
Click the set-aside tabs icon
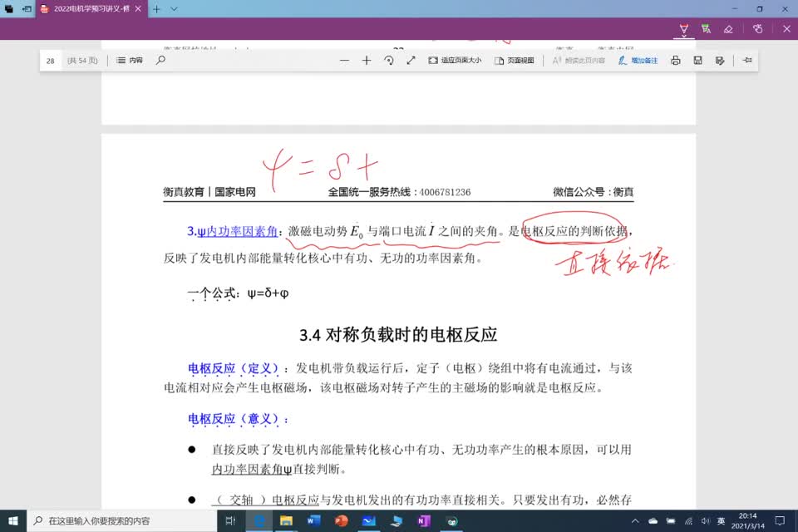tap(8, 8)
